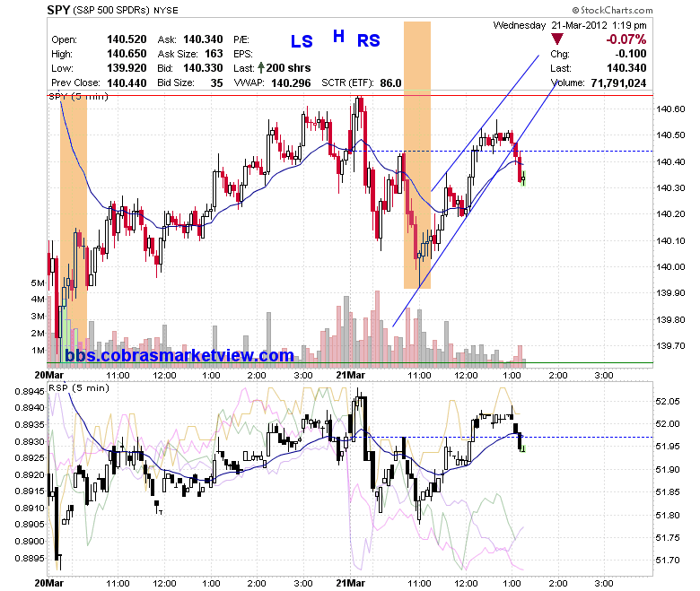This screenshot has height=591, width=700.
Task: Click the Bid price 140.330
Action: click(203, 68)
